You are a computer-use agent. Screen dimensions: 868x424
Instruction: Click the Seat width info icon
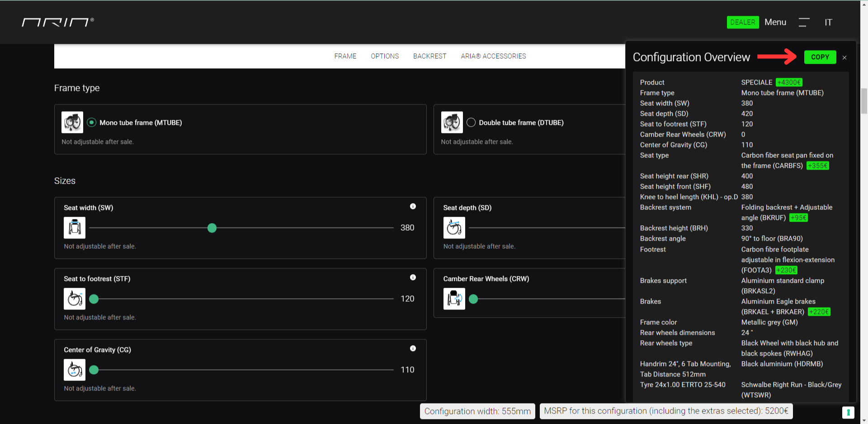[413, 206]
